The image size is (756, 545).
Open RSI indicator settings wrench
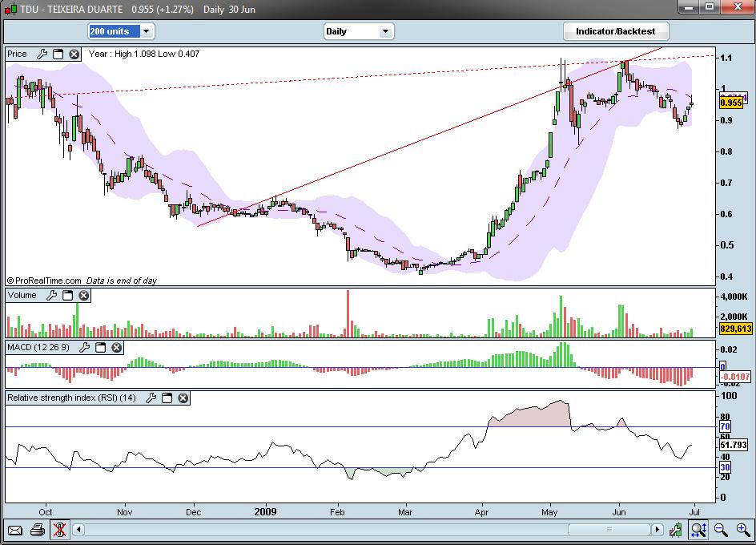pos(151,398)
